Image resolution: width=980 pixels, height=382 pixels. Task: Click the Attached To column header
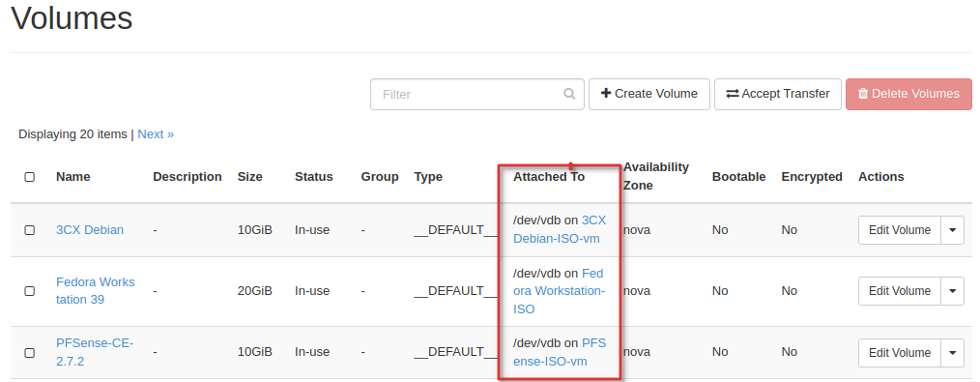(549, 177)
